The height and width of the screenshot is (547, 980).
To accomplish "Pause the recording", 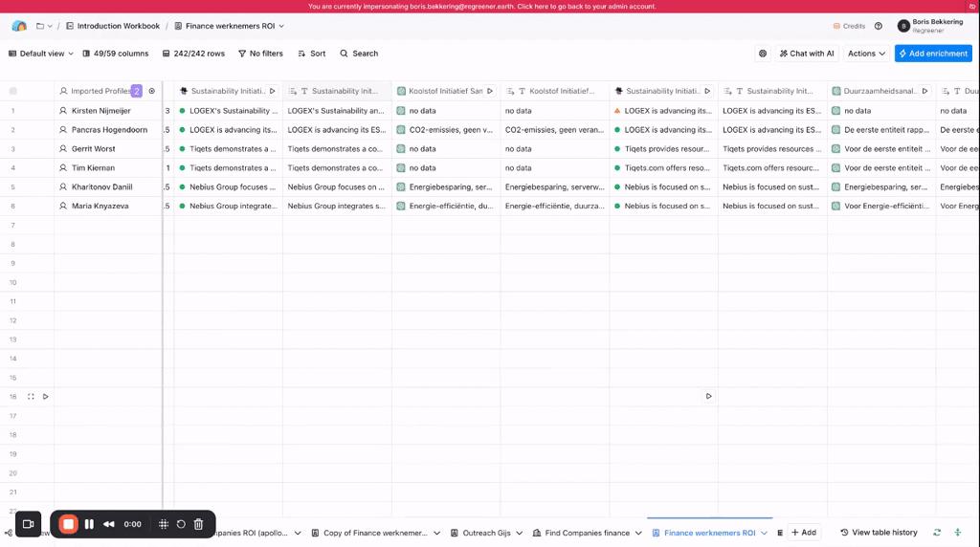I will point(89,524).
